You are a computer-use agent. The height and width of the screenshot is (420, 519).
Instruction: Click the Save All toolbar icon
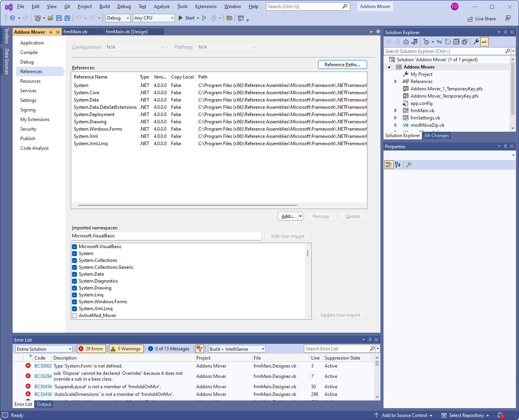coord(67,18)
